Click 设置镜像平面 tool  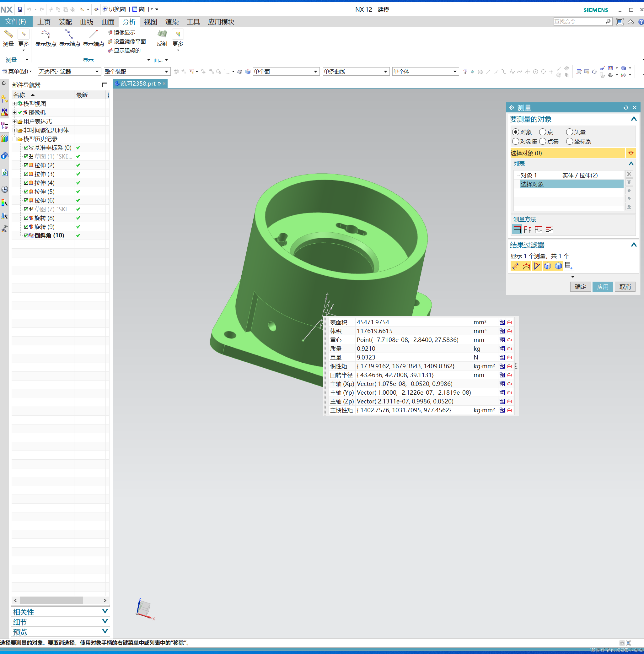[x=129, y=41]
